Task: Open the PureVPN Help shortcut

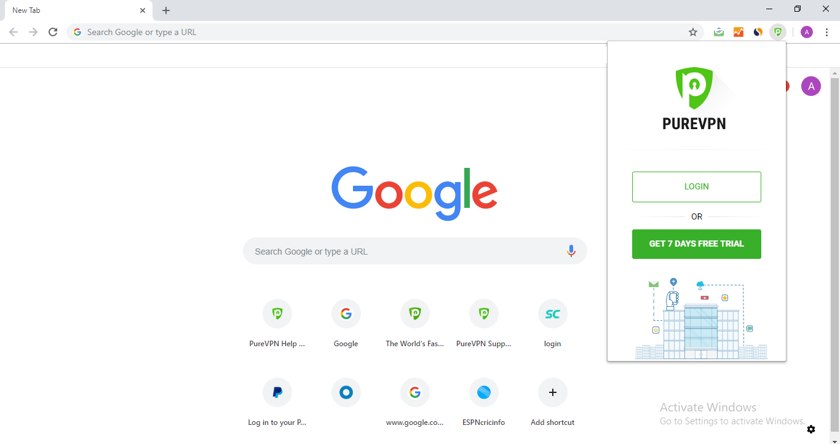Action: (x=277, y=324)
